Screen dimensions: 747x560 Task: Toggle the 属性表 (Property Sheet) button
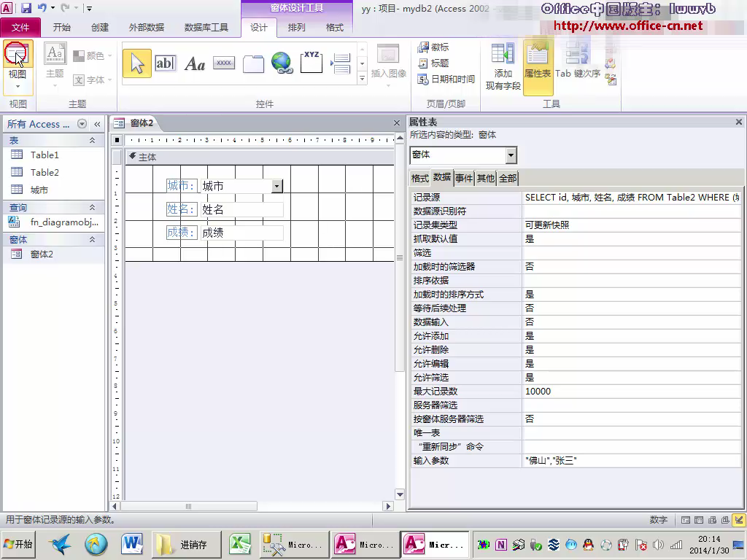click(x=538, y=66)
